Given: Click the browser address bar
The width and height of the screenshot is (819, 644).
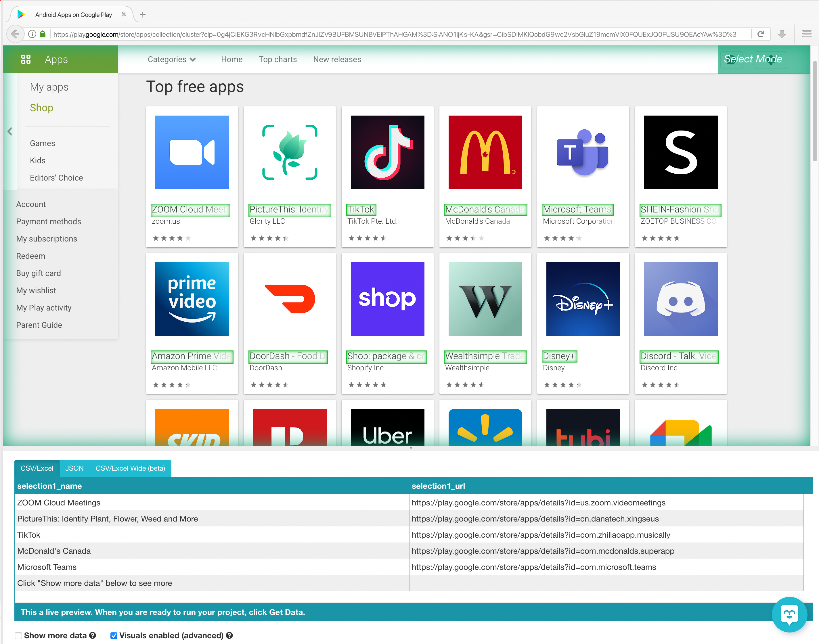Looking at the screenshot, I should 395,34.
